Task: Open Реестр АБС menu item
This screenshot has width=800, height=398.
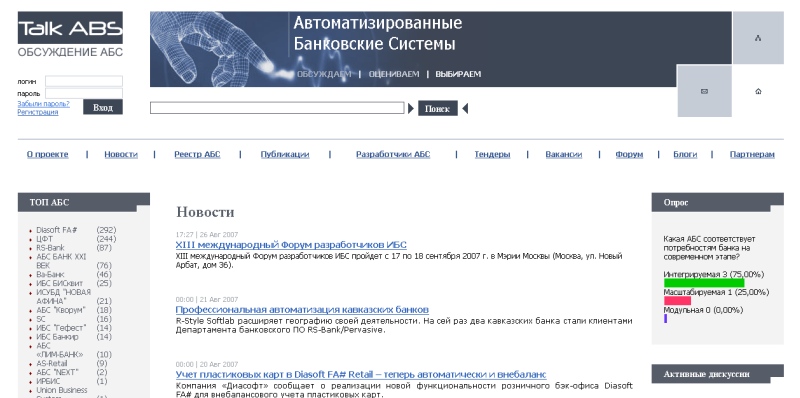Action: coord(197,155)
